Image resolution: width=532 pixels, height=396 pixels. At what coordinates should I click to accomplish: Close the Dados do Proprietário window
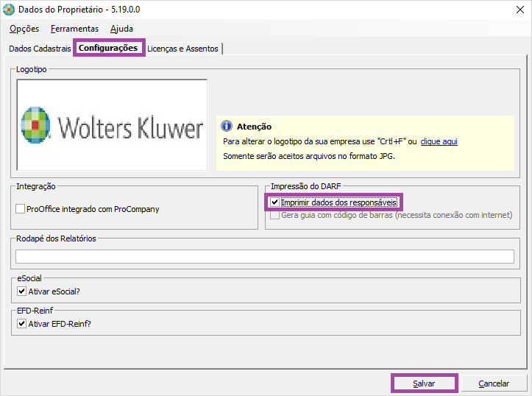tap(519, 10)
